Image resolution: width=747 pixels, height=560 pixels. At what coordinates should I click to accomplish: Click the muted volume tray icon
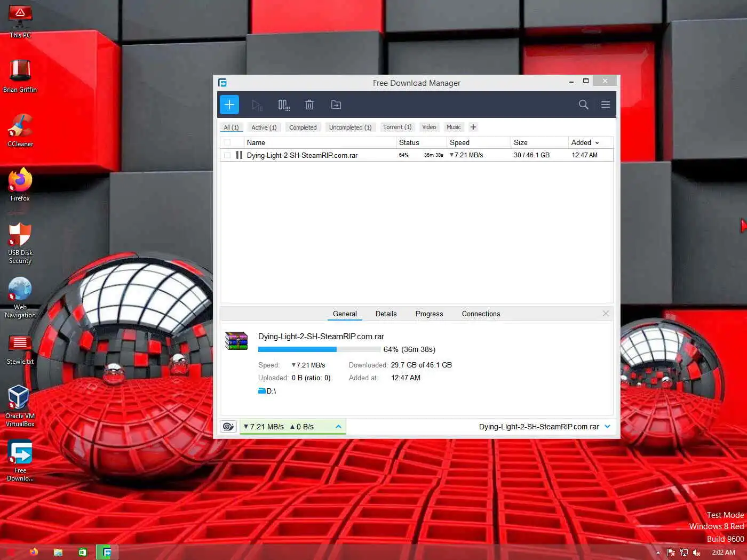(x=696, y=553)
